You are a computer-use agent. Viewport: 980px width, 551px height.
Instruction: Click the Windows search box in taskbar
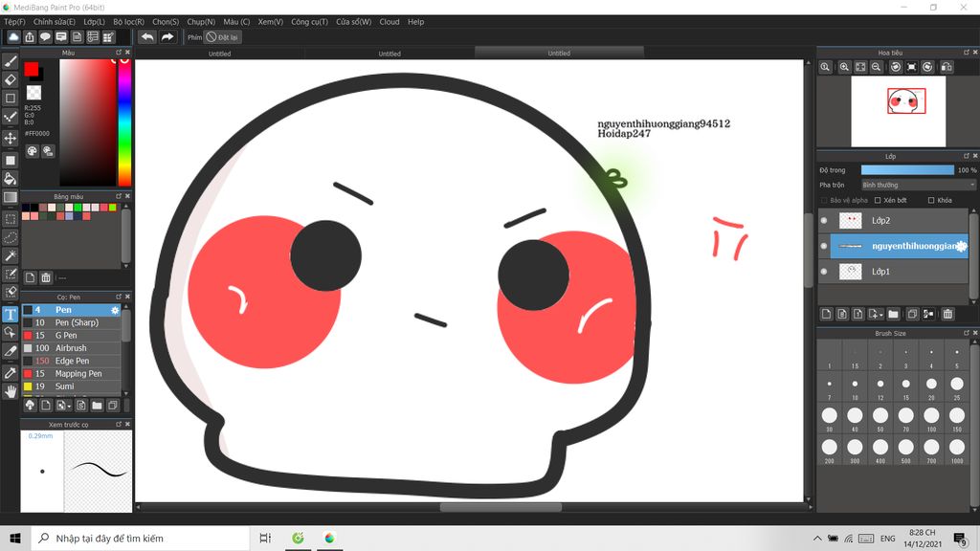pyautogui.click(x=140, y=538)
